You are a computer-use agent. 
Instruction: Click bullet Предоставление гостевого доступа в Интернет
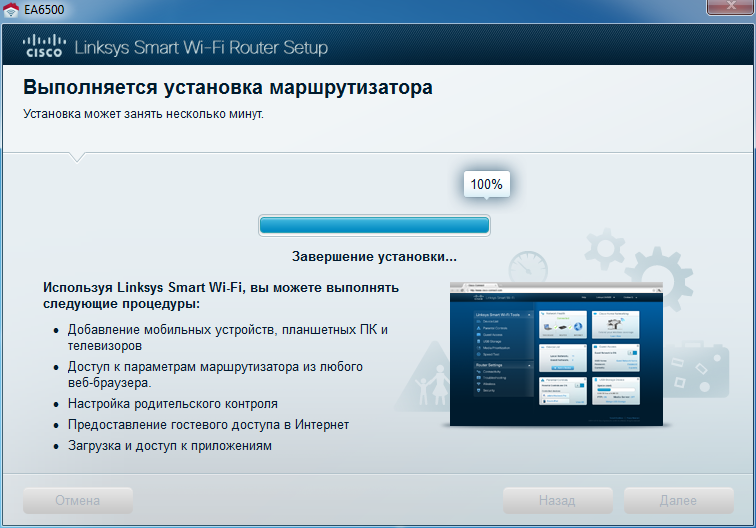pyautogui.click(x=208, y=425)
